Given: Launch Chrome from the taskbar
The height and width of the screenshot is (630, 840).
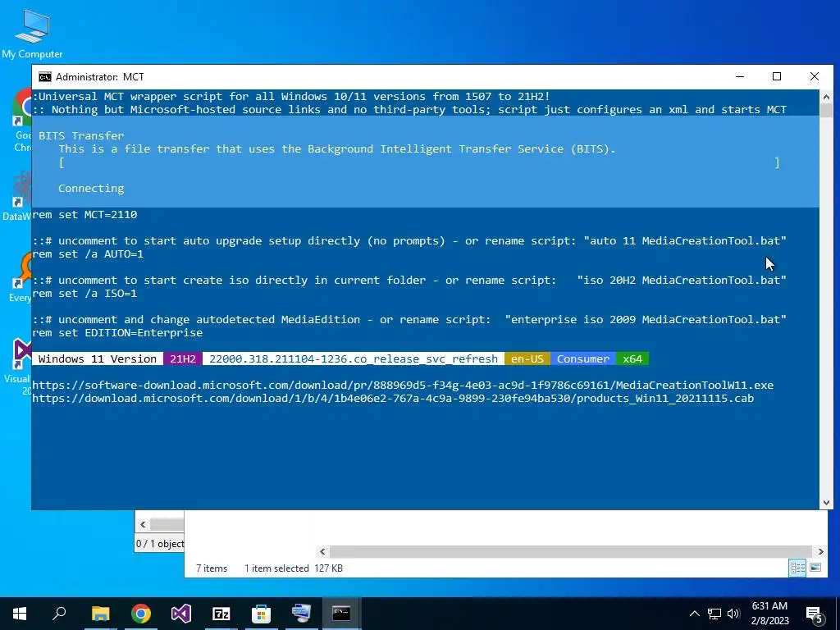Looking at the screenshot, I should click(141, 614).
